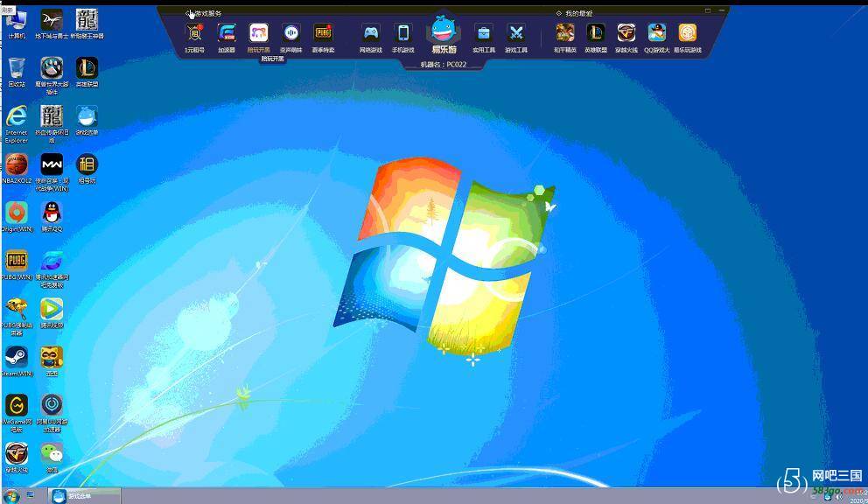The width and height of the screenshot is (868, 504).
Task: Select the PUBG(WIN) desktop icon
Action: (17, 265)
